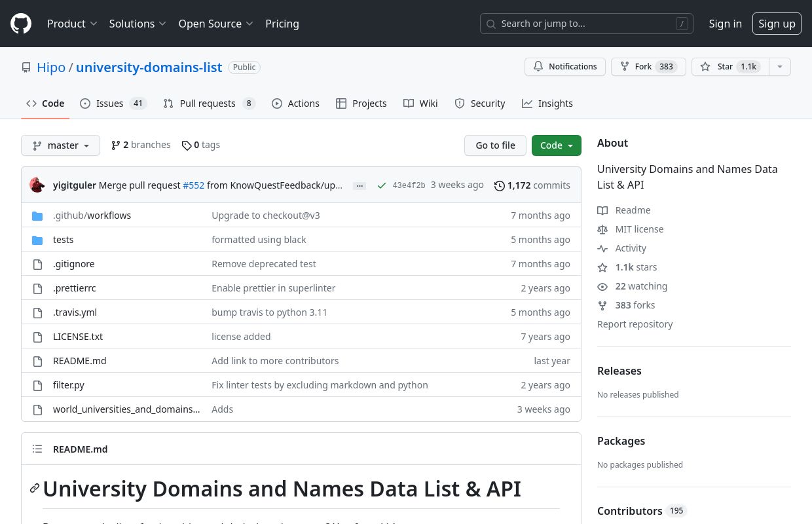Click the filter.py file icon
This screenshot has width=812, height=524.
pyautogui.click(x=37, y=385)
